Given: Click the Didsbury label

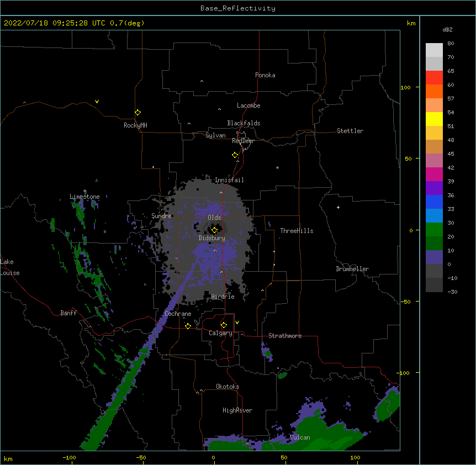Looking at the screenshot, I should (x=212, y=238).
